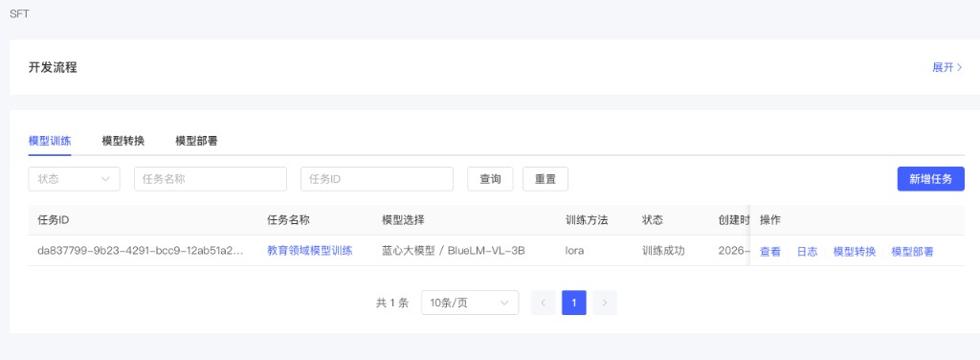Focus the 任务名称 search field

[211, 179]
